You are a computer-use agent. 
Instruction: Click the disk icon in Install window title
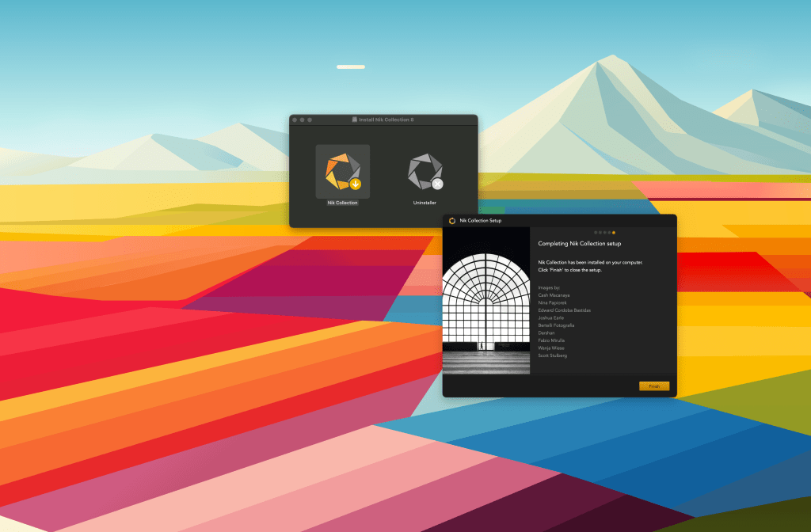(x=354, y=120)
